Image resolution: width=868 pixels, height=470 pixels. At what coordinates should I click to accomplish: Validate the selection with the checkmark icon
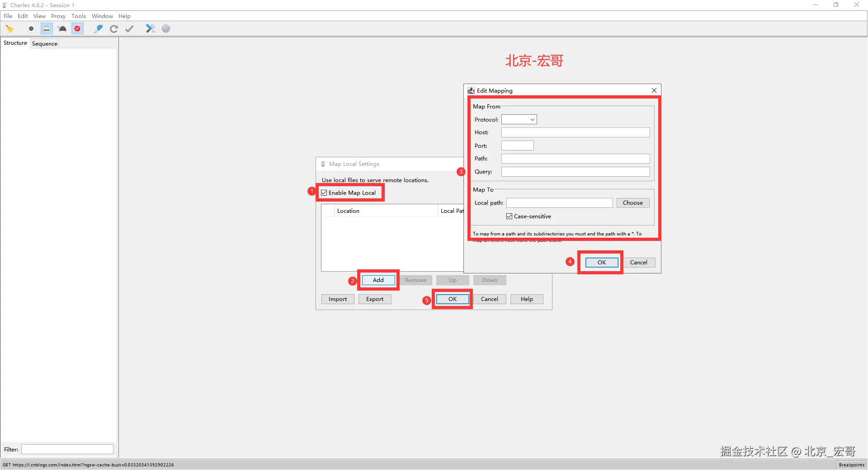130,29
